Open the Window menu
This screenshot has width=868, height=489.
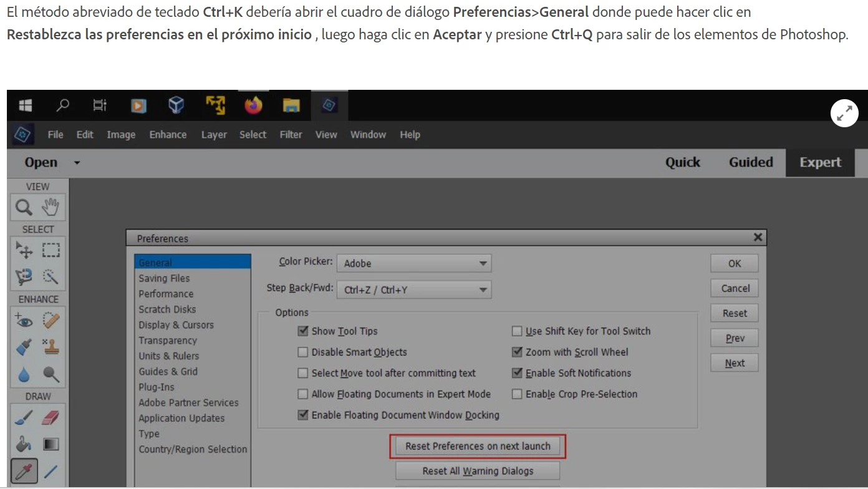[368, 135]
